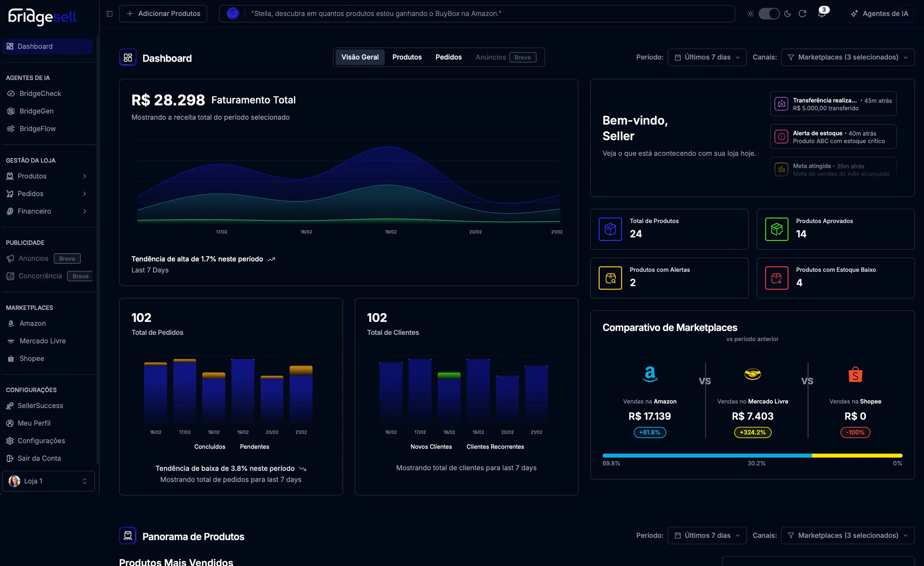924x566 pixels.
Task: Click the refresh icon in the header
Action: tap(802, 14)
